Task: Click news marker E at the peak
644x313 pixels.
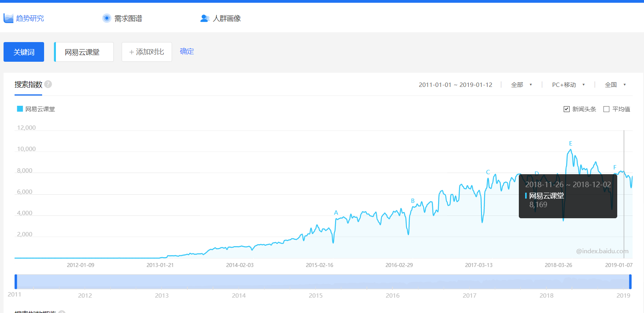Action: click(x=570, y=144)
